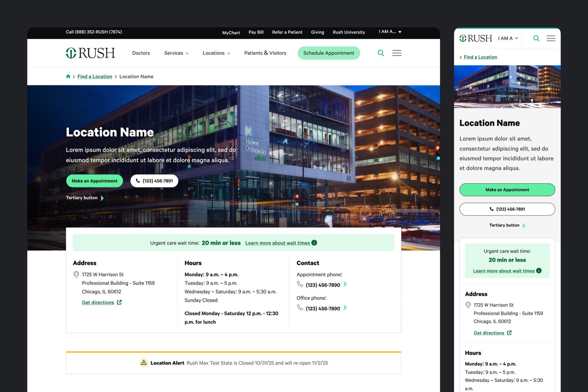Image resolution: width=588 pixels, height=392 pixels.
Task: Click the desktop Get directions link
Action: pos(98,302)
